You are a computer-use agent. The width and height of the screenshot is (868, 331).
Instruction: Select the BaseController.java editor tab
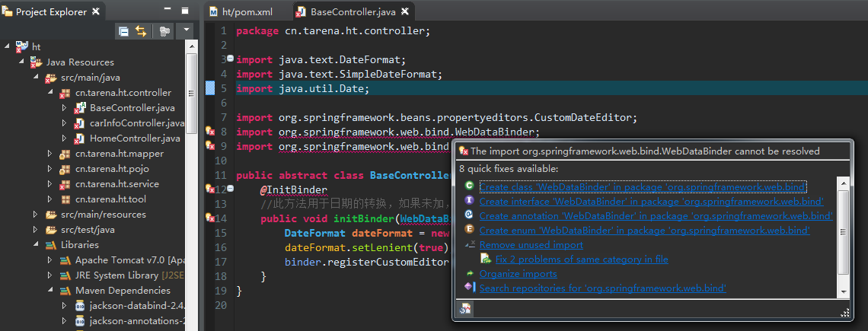pyautogui.click(x=354, y=11)
